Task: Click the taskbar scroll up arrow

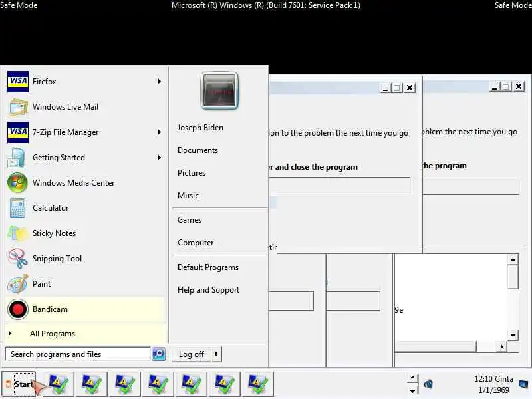Action: (412, 378)
